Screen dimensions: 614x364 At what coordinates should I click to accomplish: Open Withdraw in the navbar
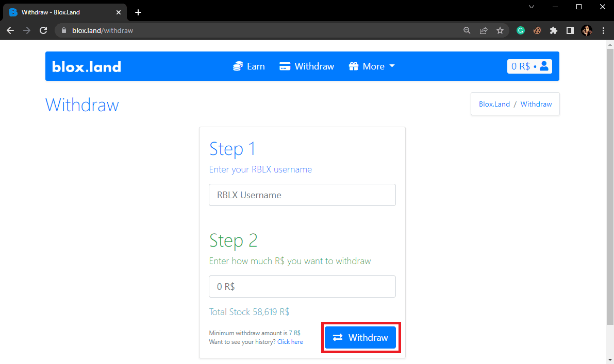click(307, 66)
